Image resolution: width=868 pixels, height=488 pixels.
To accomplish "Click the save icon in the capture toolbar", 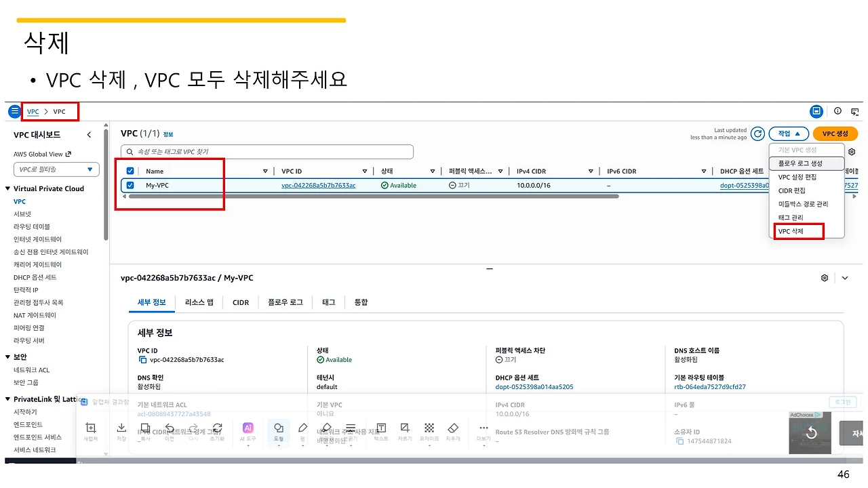I will tap(121, 428).
